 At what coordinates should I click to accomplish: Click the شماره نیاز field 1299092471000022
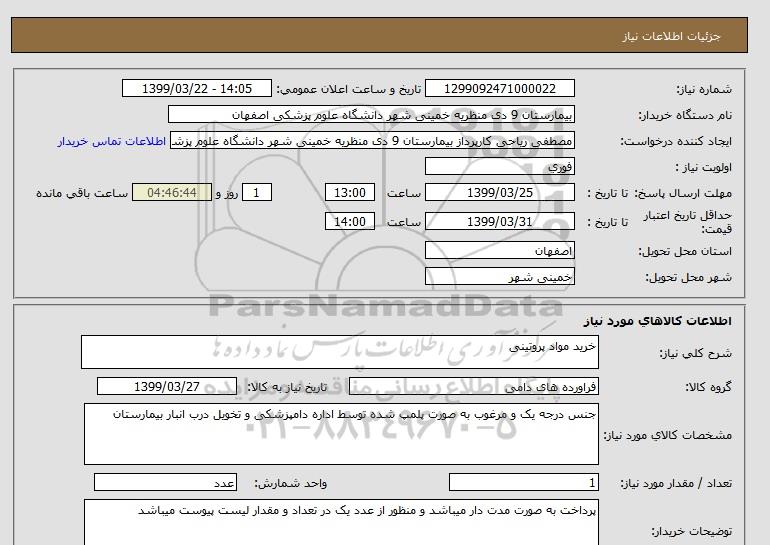coord(499,88)
